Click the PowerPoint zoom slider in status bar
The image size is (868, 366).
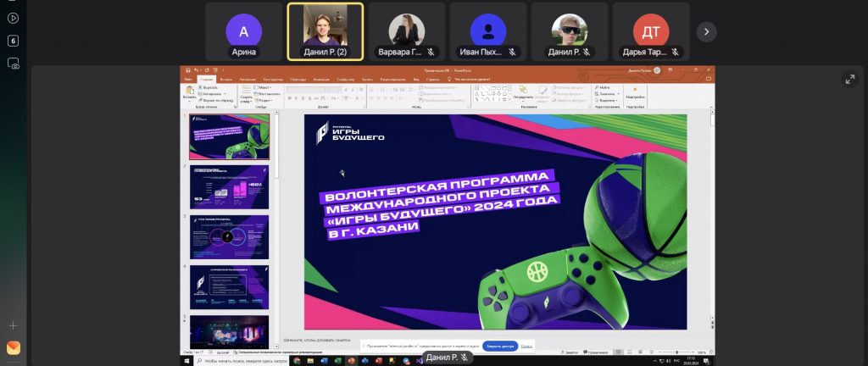pos(677,352)
